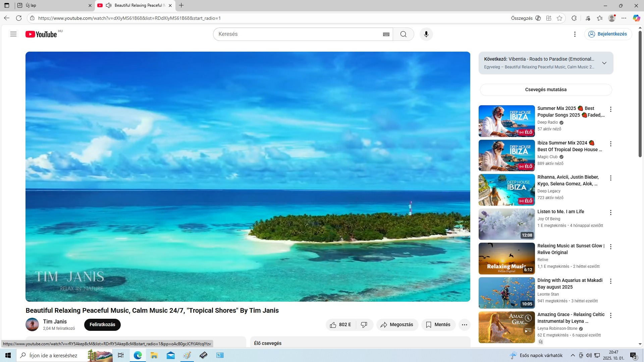Viewport: 644px width, 362px height.
Task: Click the Feliratkozás subscribe button
Action: (102, 324)
